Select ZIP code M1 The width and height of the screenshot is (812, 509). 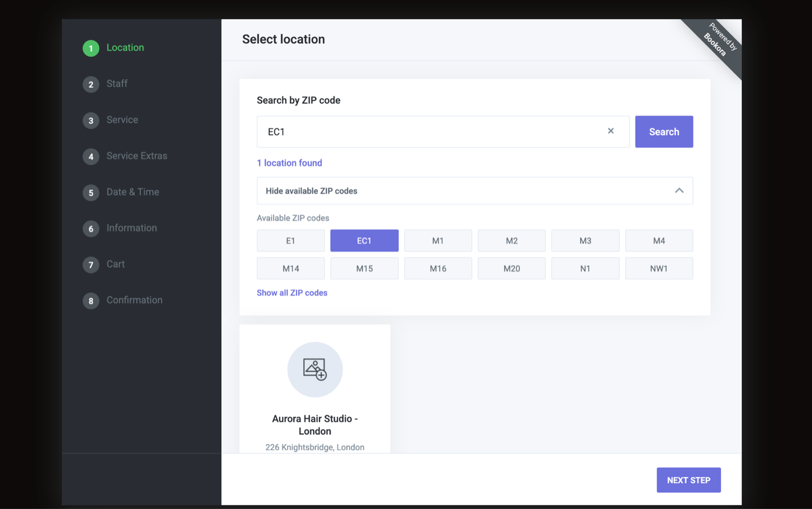point(438,241)
